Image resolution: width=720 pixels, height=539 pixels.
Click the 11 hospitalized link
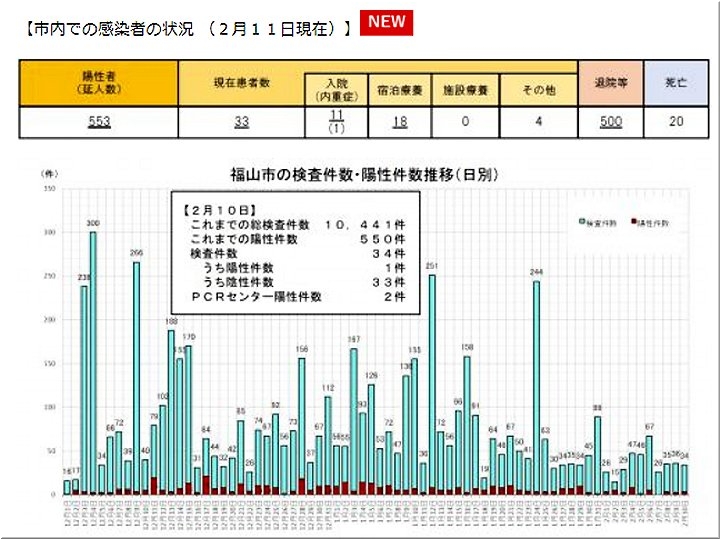(337, 117)
